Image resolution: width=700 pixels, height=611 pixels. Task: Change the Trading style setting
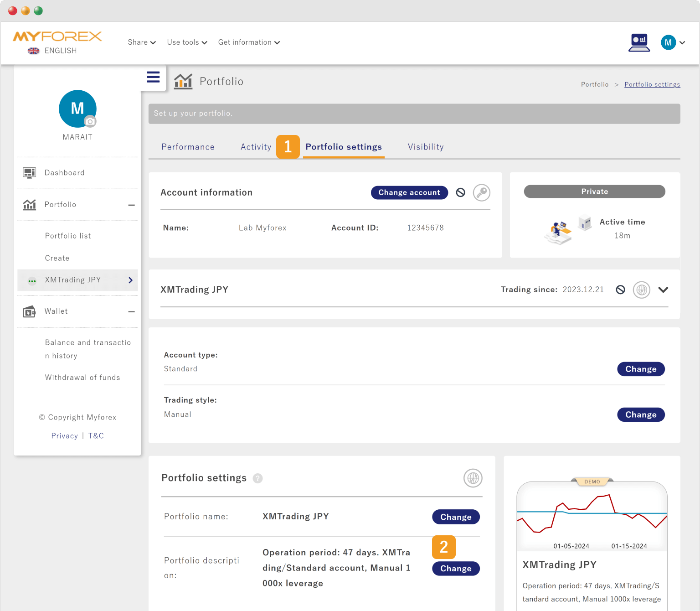pyautogui.click(x=641, y=414)
